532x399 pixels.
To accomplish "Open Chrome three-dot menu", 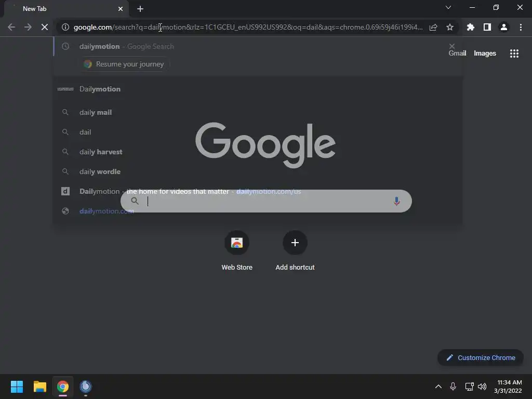I will pos(521,27).
